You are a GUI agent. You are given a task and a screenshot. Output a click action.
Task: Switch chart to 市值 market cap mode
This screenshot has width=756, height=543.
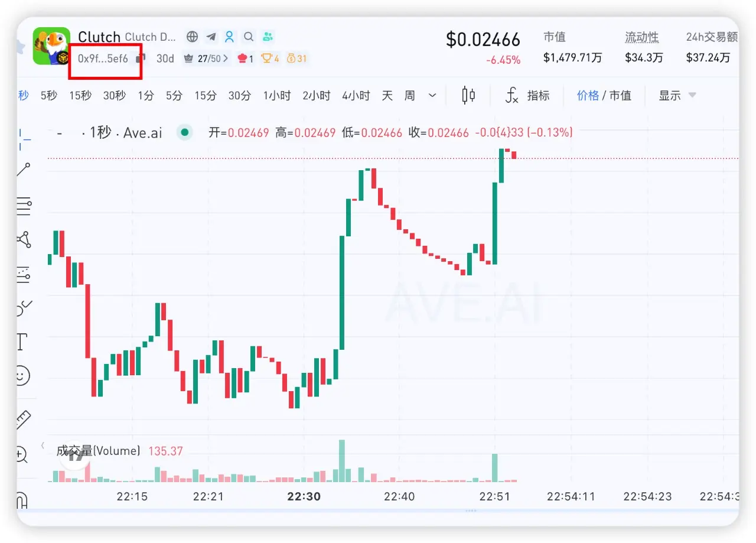pyautogui.click(x=620, y=95)
